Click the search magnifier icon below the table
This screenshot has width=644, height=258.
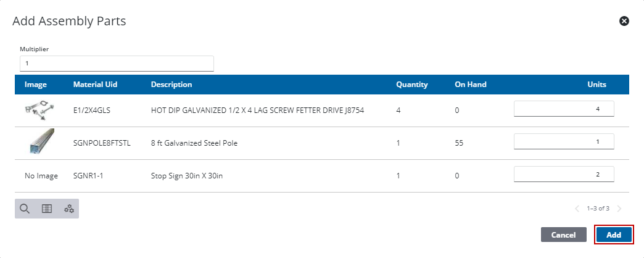click(25, 209)
